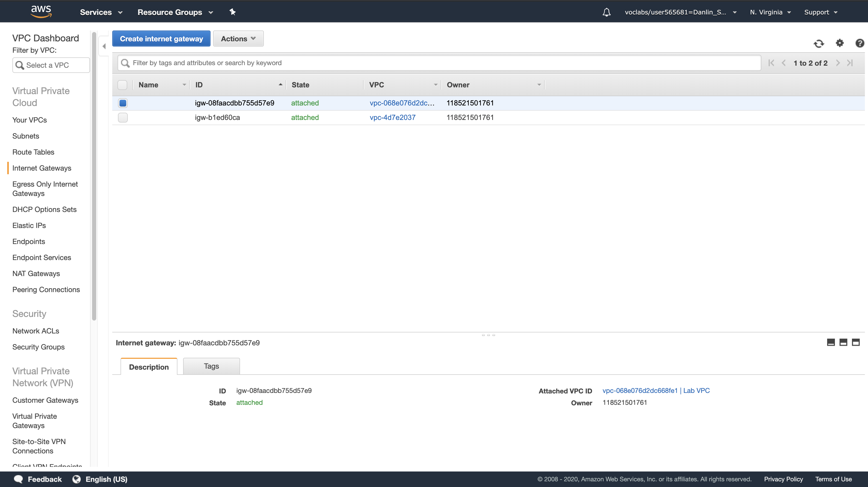Minimize the details pane using leftmost layout icon
The height and width of the screenshot is (487, 868).
tap(831, 343)
